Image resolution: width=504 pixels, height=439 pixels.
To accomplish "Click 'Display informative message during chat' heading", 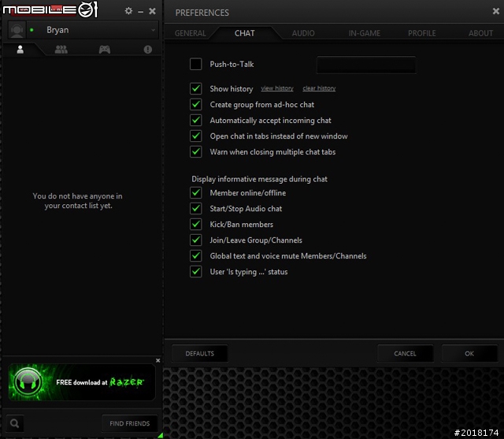I will coord(259,179).
